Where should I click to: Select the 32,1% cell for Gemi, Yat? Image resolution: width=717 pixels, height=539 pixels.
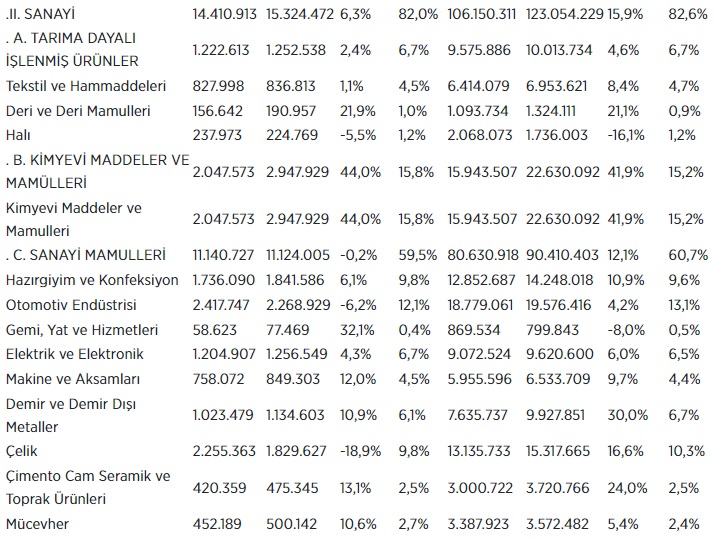click(360, 329)
